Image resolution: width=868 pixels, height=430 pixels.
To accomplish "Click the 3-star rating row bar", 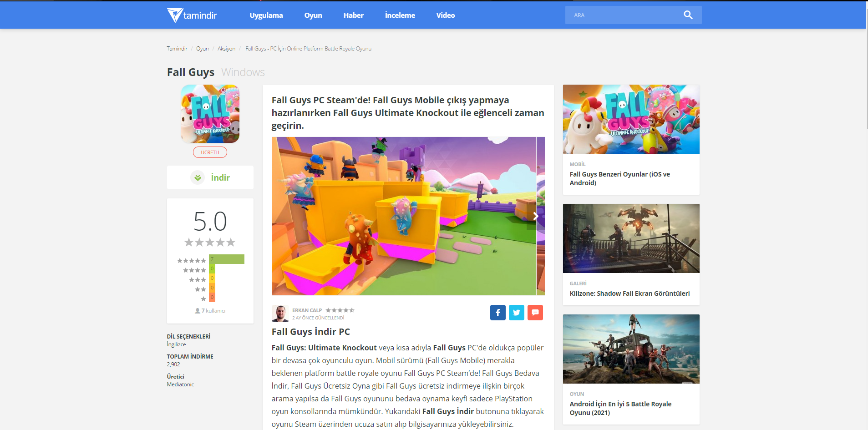I will tap(212, 278).
